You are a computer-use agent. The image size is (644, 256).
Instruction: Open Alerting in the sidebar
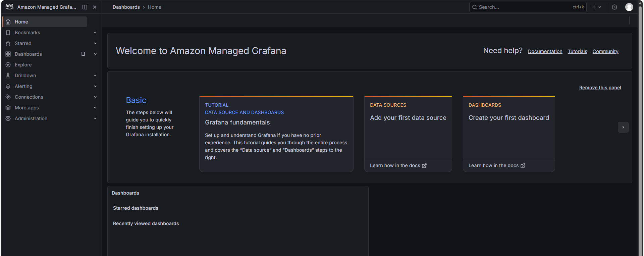point(23,86)
